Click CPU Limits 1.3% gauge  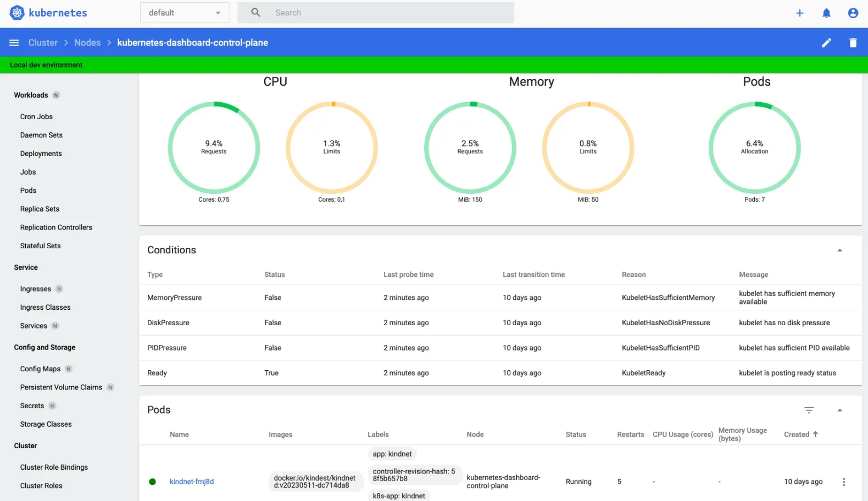point(332,147)
